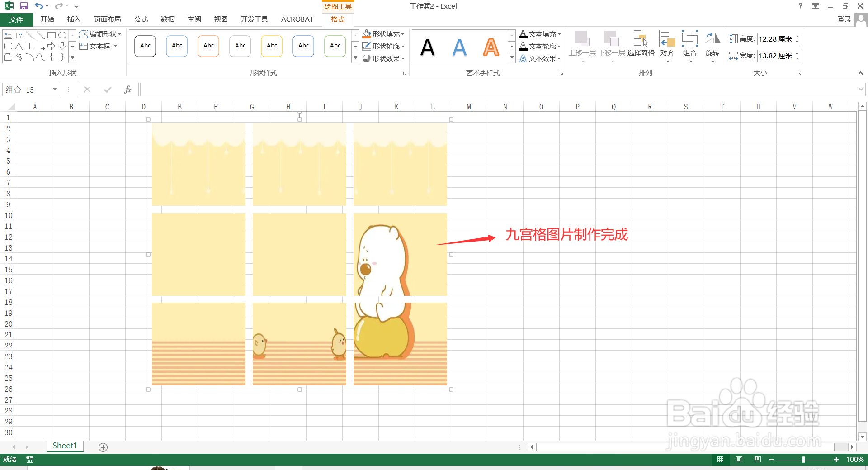The width and height of the screenshot is (868, 470).
Task: Apply the black outlined Abc shape style
Action: (x=145, y=46)
